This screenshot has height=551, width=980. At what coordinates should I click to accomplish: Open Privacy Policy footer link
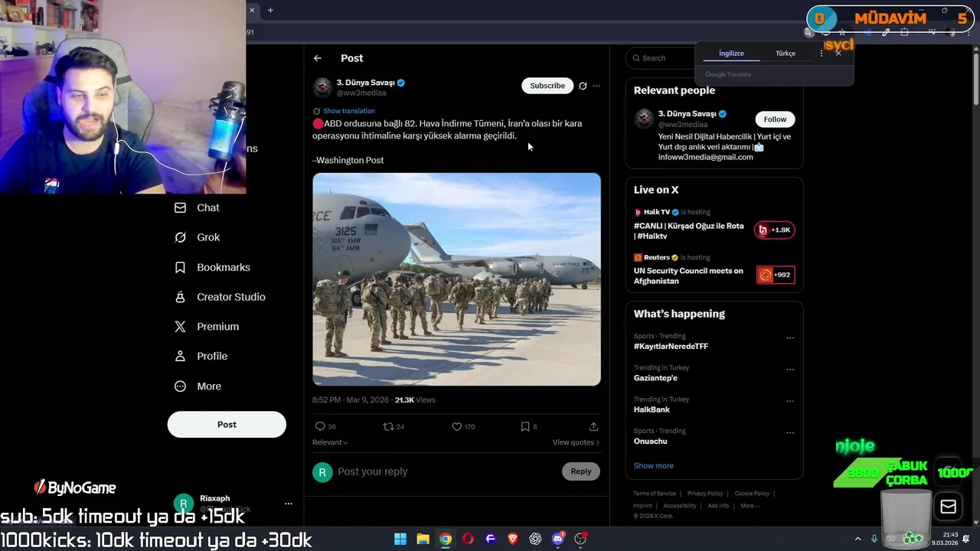click(x=705, y=494)
